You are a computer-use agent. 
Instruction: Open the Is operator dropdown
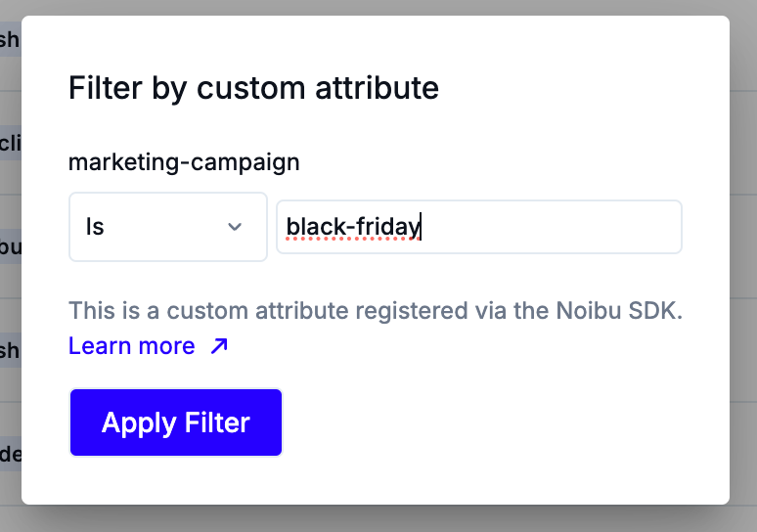pos(167,227)
